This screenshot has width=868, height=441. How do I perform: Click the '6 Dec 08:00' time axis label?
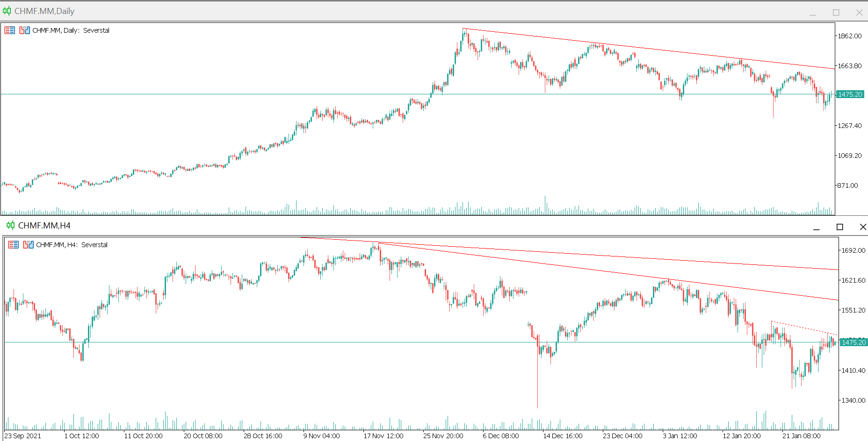pos(501,436)
